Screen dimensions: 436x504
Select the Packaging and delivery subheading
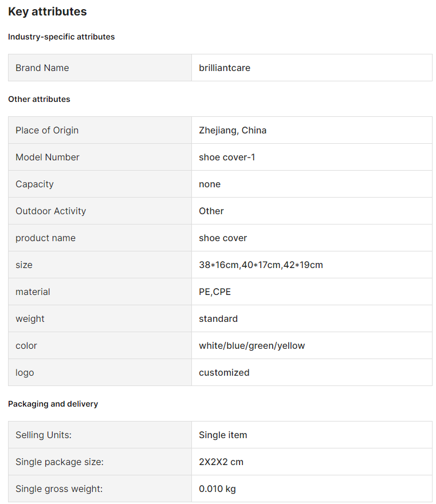(53, 404)
